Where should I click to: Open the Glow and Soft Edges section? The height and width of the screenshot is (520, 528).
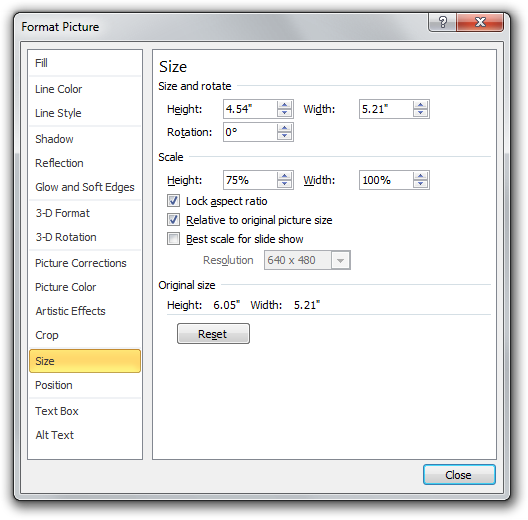85,187
